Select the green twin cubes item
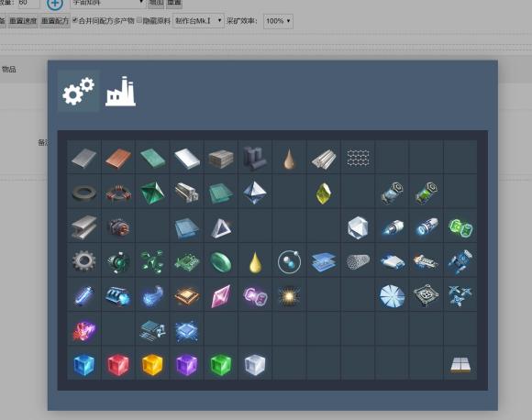Screen dimensions: 532x420 [460, 228]
